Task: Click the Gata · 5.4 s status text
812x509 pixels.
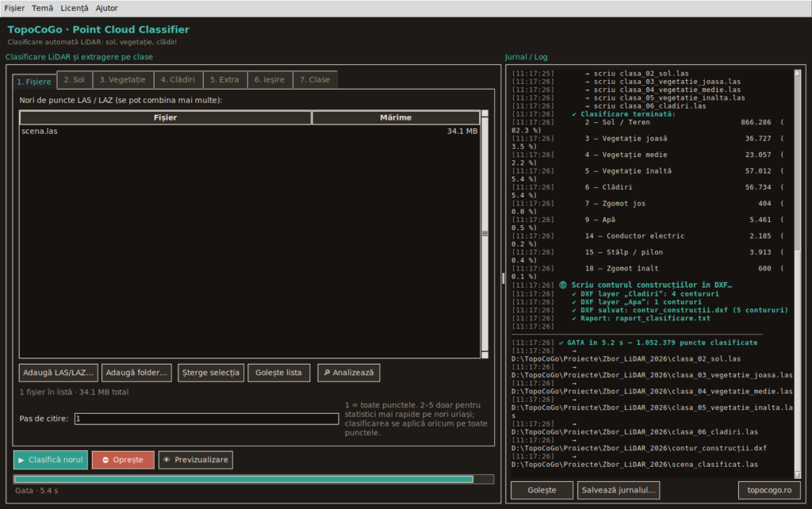Action: tap(36, 491)
